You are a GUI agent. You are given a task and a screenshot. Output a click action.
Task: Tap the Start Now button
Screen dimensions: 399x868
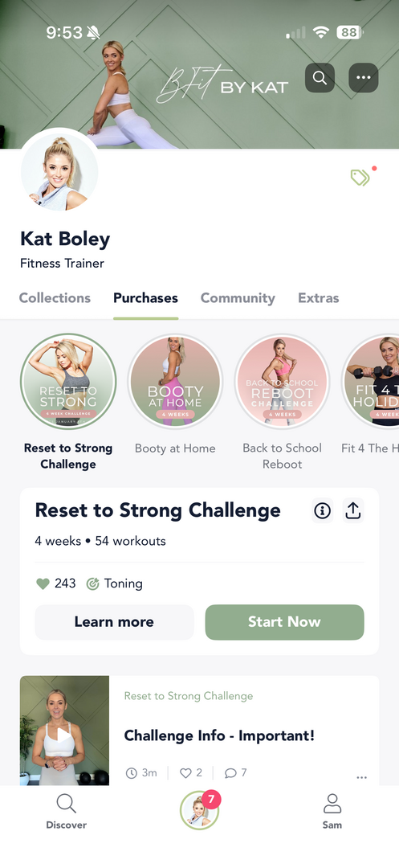[x=285, y=621]
